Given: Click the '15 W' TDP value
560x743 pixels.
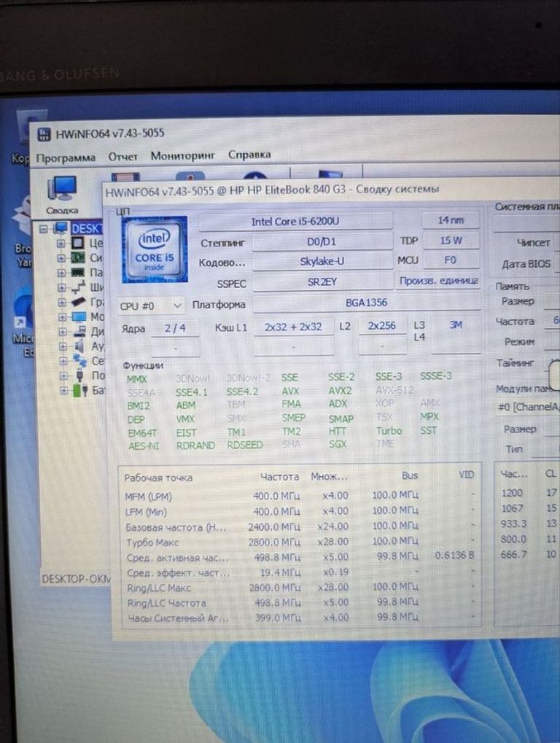Looking at the screenshot, I should pyautogui.click(x=451, y=240).
